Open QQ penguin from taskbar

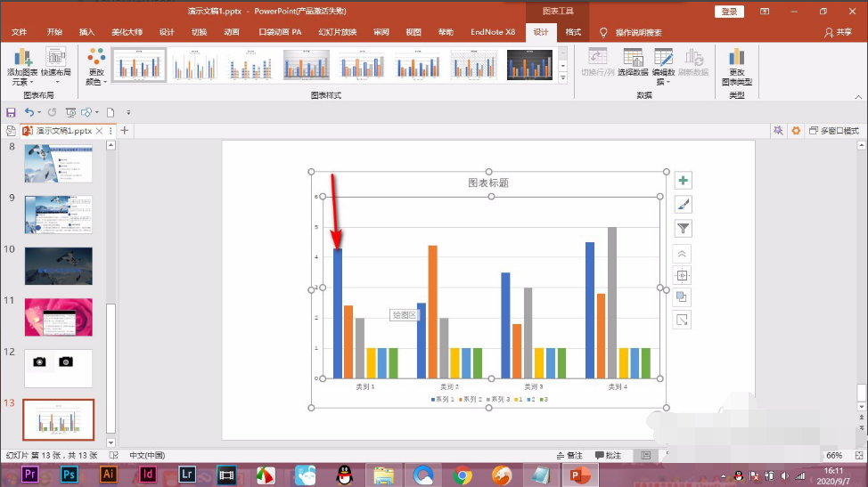[345, 475]
